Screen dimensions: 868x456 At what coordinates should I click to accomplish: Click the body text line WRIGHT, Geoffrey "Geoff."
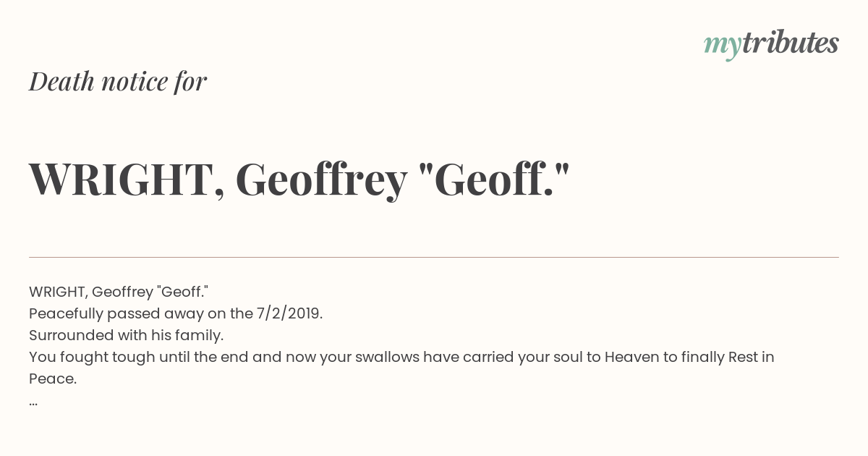coord(119,292)
